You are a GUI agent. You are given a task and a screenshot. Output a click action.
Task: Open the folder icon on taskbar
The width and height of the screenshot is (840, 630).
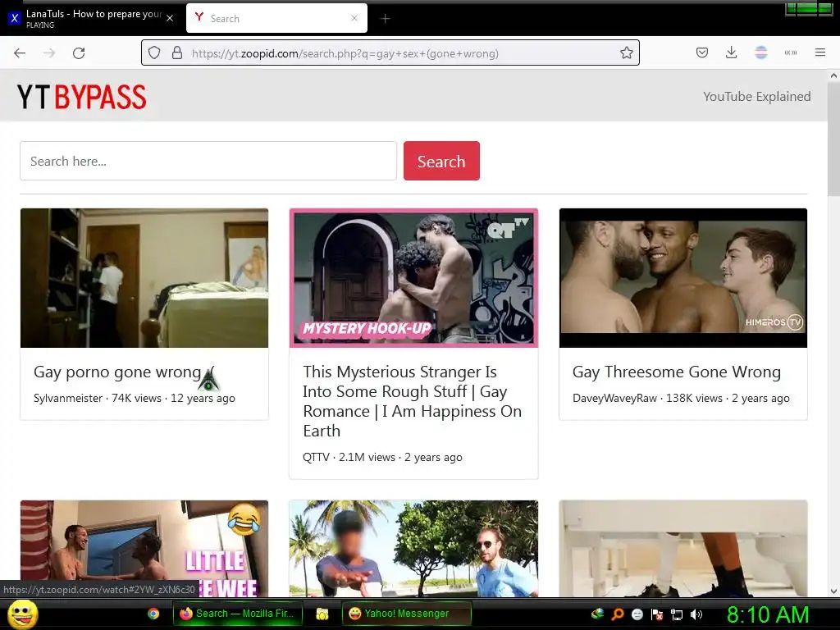[x=322, y=614]
